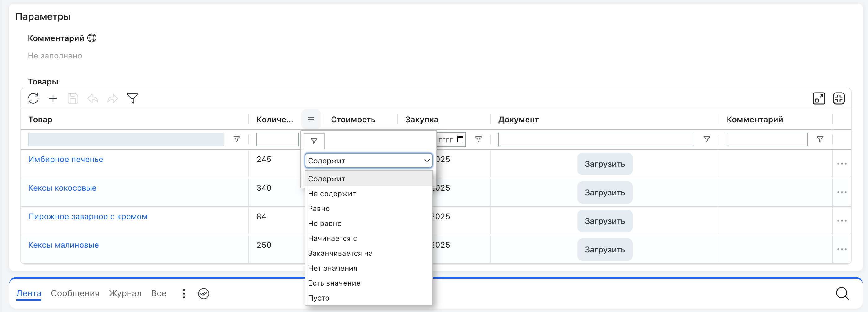868x312 pixels.
Task: Open the Кексы кокосовые product link
Action: click(x=62, y=188)
